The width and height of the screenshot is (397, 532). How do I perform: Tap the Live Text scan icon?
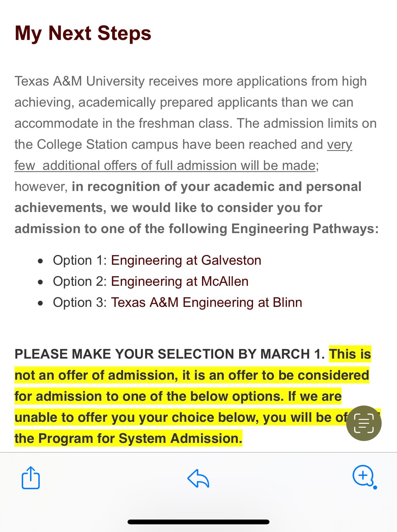364,423
